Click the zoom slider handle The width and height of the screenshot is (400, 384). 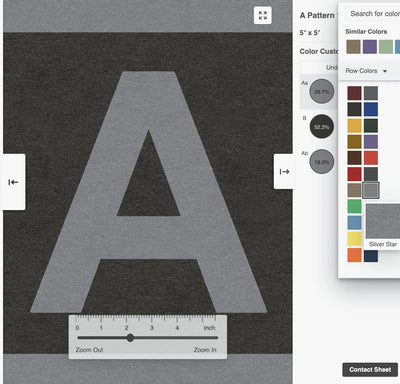(130, 338)
